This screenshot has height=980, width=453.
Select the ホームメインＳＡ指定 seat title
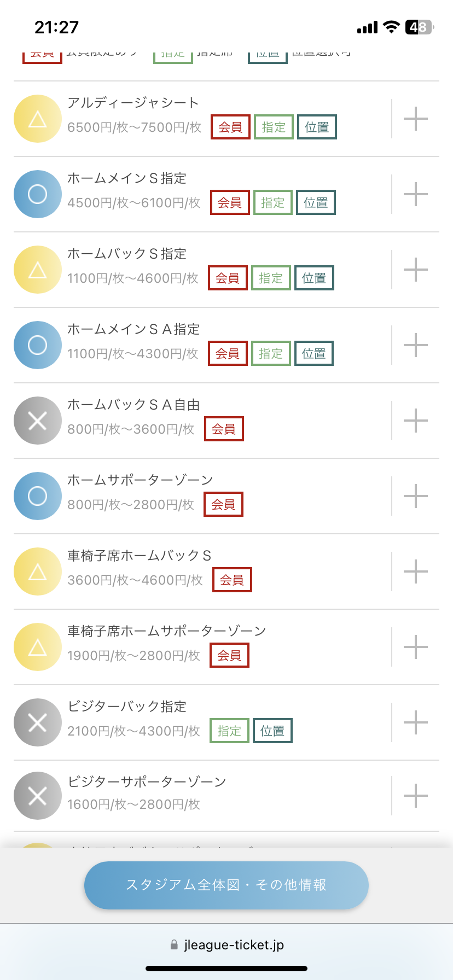point(133,329)
